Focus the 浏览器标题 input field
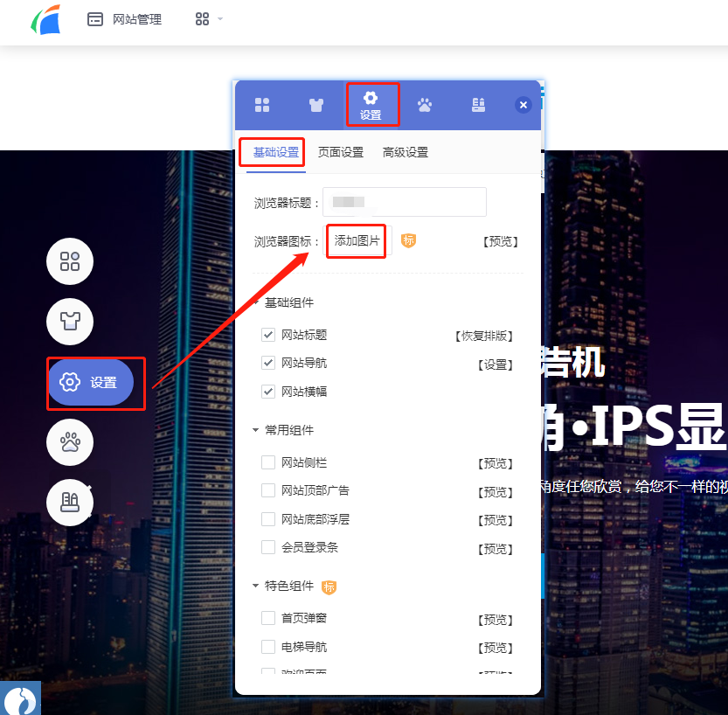The height and width of the screenshot is (715, 728). 405,202
